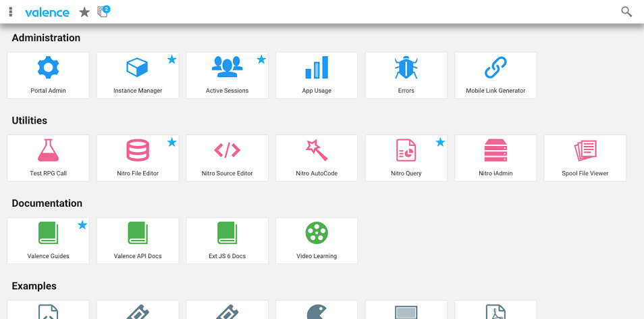Image resolution: width=644 pixels, height=319 pixels.
Task: Open search magnifier icon
Action: [626, 11]
